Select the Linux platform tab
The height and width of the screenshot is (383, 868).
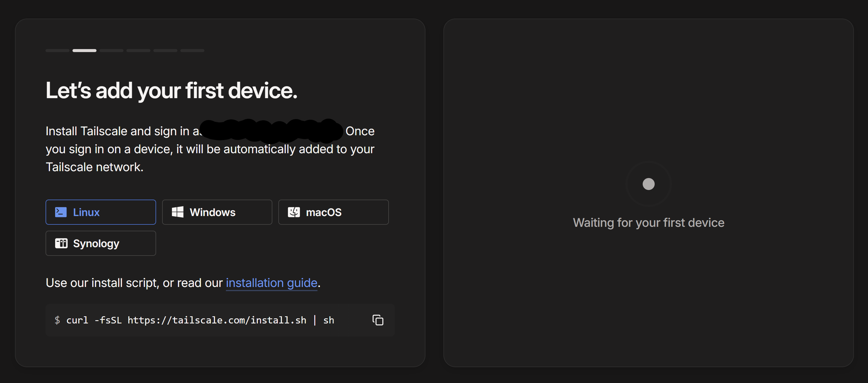pyautogui.click(x=100, y=212)
